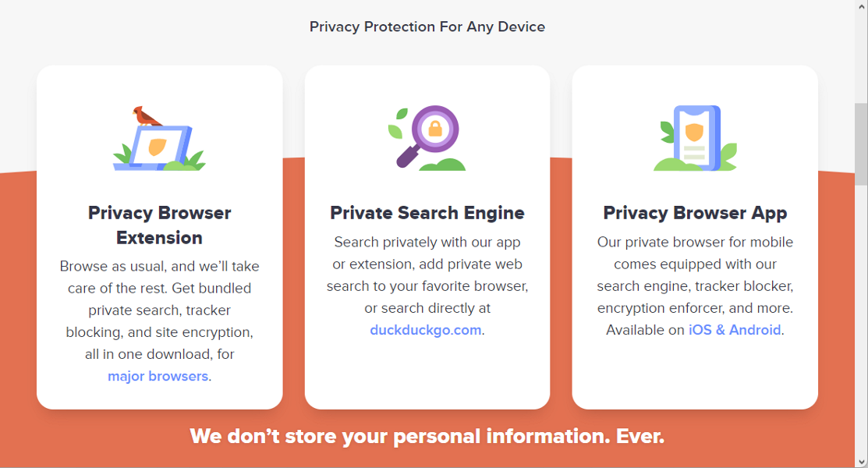Screen dimensions: 868x468
Task: Click the purple padlock inside the magnifier lens
Action: [x=438, y=129]
